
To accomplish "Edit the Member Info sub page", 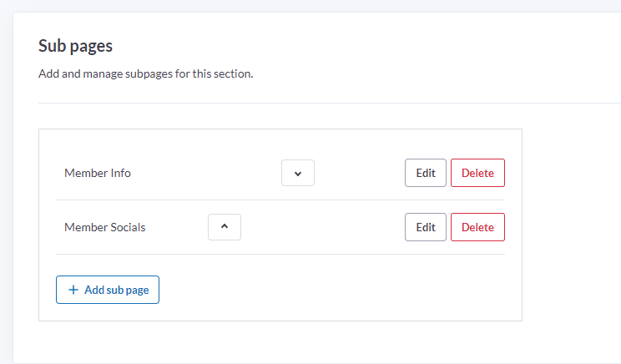I will point(426,173).
